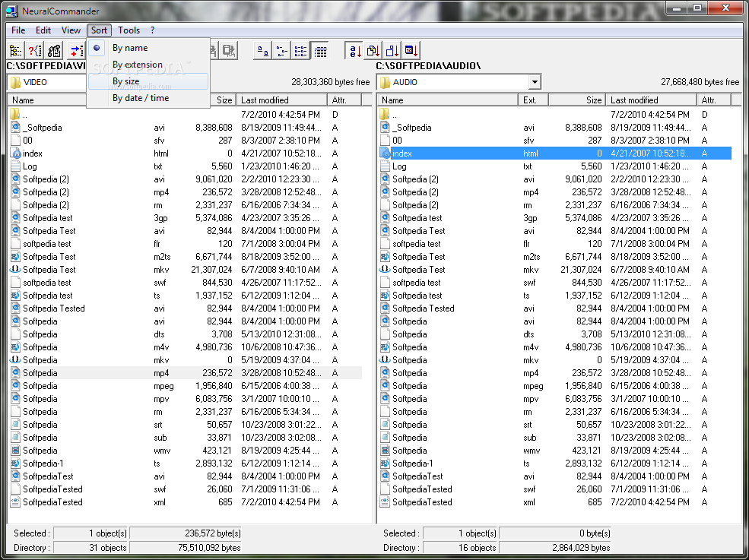Click Name column header in VIDEO pane
The image size is (749, 560).
click(47, 100)
